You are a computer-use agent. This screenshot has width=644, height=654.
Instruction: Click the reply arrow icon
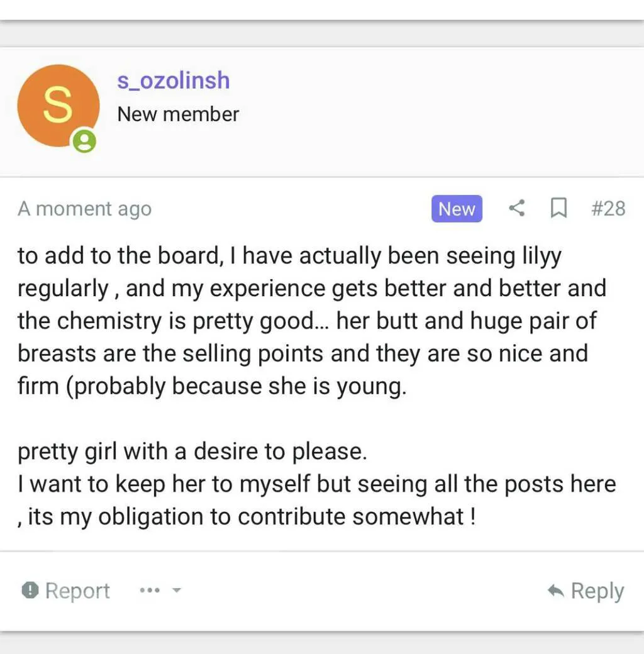pos(555,590)
